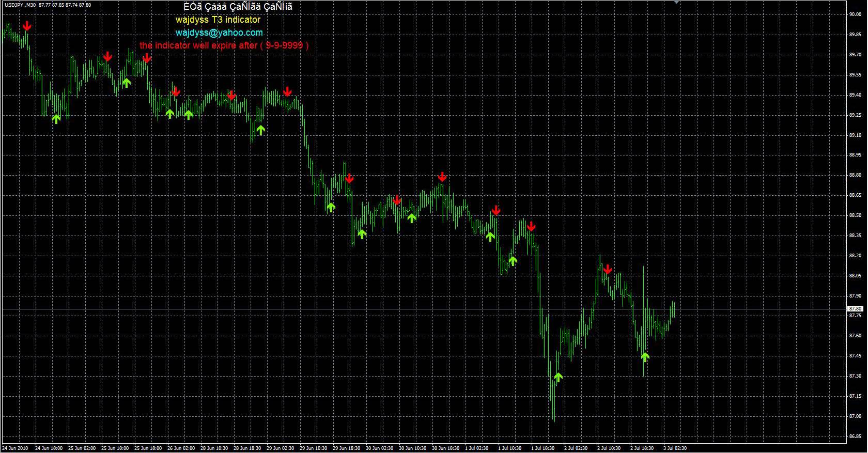Click the 86.85 price scale label
Screen dimensions: 868x453
click(855, 436)
